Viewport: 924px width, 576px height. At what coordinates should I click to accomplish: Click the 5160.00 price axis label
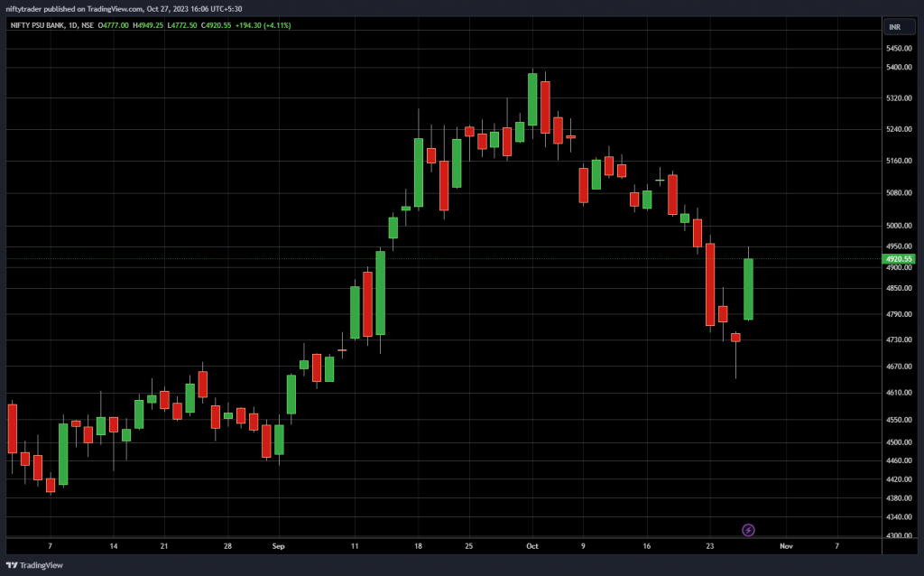point(899,161)
